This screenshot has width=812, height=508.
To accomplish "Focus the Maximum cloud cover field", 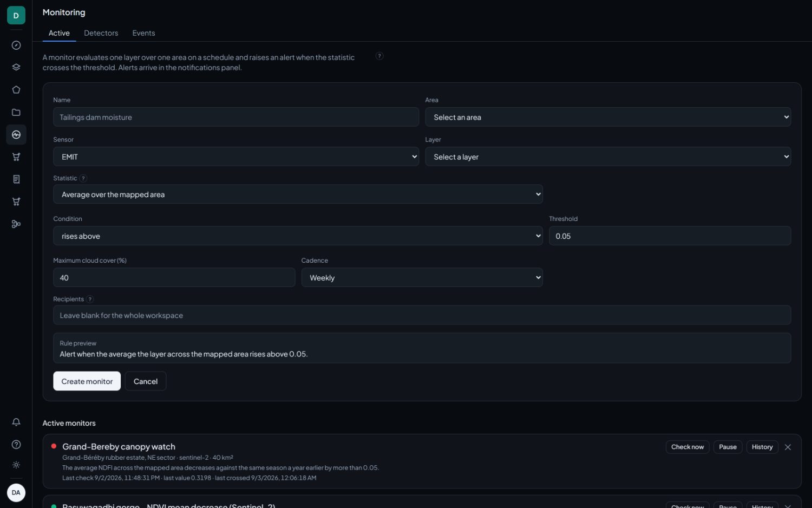I will (x=174, y=277).
